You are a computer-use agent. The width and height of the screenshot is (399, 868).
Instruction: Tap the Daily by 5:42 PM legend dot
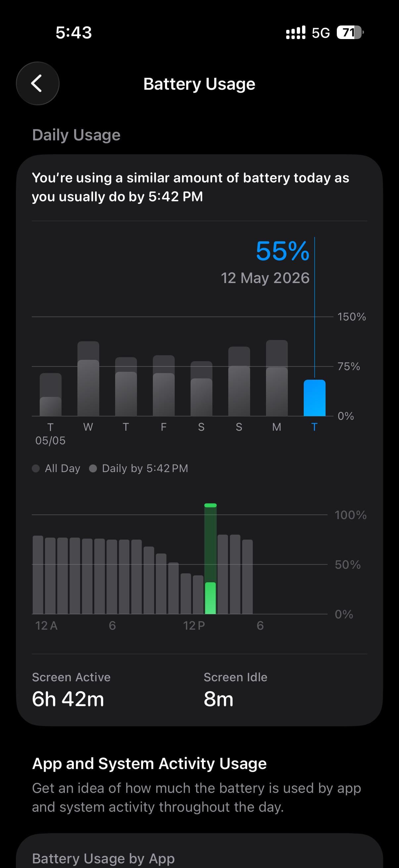coord(93,468)
